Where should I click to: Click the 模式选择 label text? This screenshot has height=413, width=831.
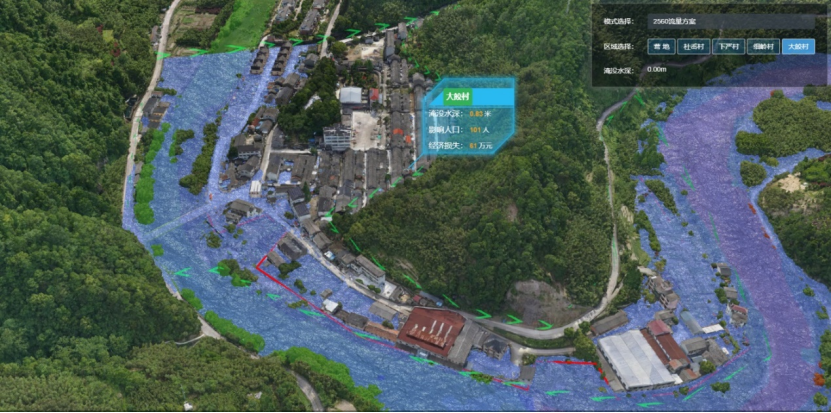(620, 20)
